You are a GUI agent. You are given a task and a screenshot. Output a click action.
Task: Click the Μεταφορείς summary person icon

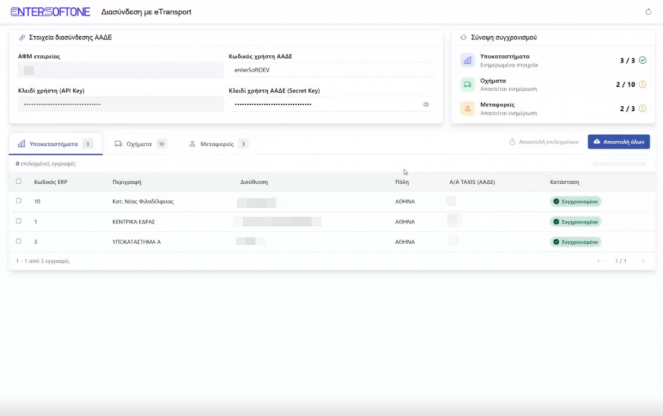[468, 109]
